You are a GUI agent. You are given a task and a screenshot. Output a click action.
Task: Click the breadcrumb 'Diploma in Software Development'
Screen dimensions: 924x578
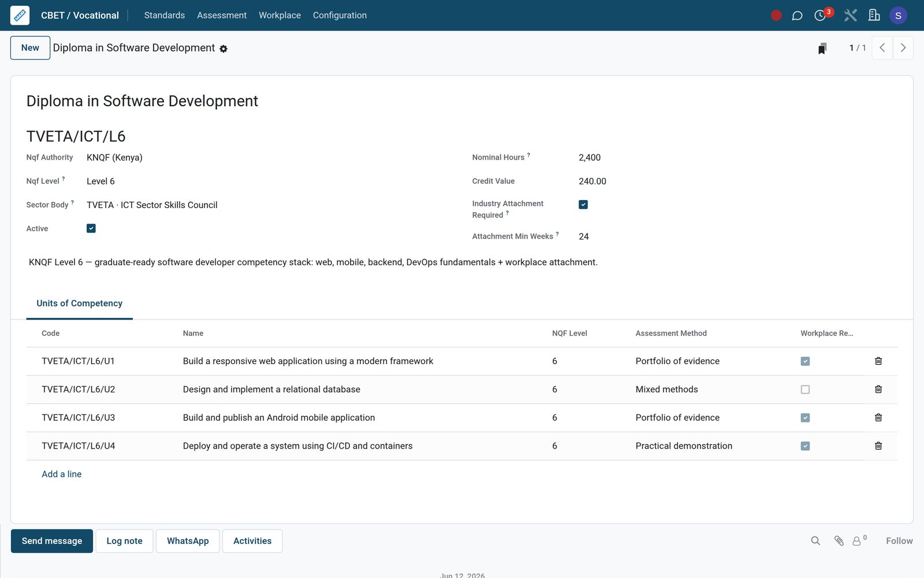(x=134, y=48)
